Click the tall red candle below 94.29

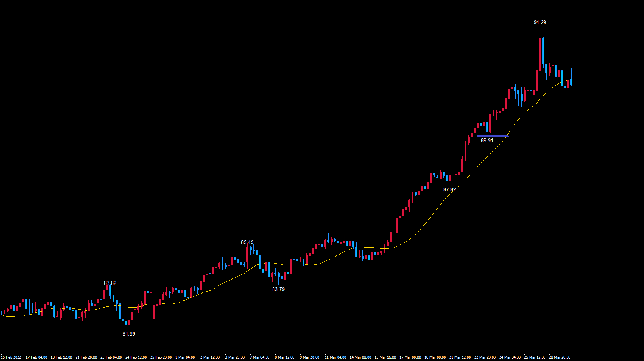pyautogui.click(x=540, y=53)
